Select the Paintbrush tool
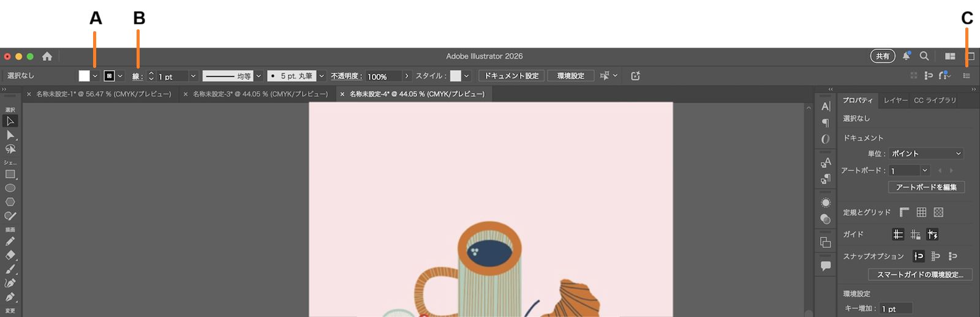 point(10,269)
